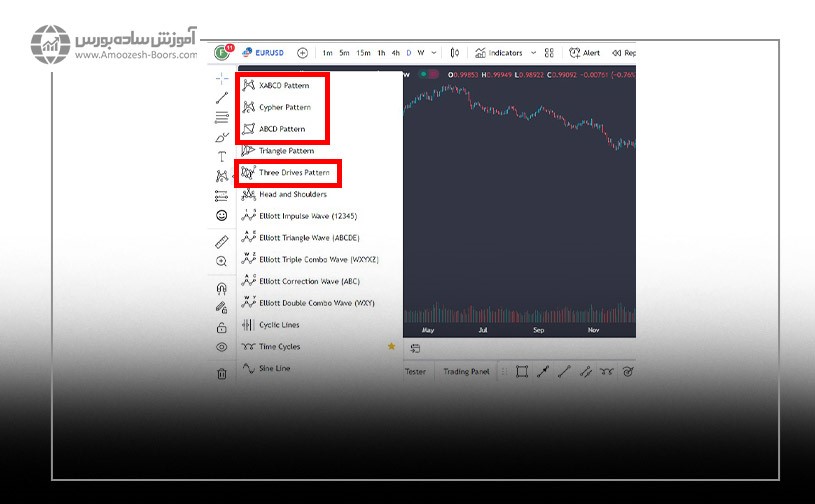
Task: Select the text annotation tool
Action: [x=221, y=157]
